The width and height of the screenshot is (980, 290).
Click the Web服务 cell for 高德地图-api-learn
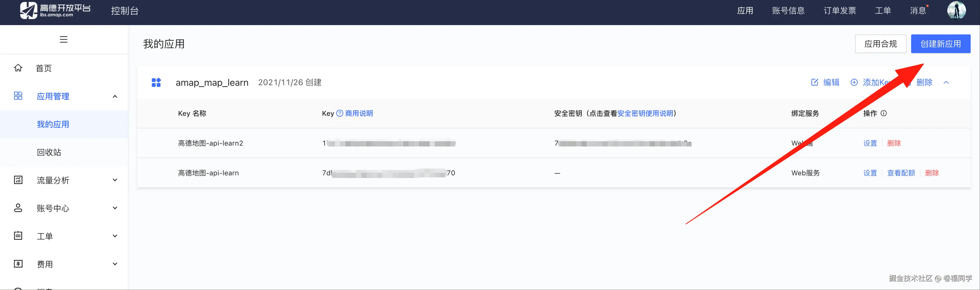click(x=805, y=173)
